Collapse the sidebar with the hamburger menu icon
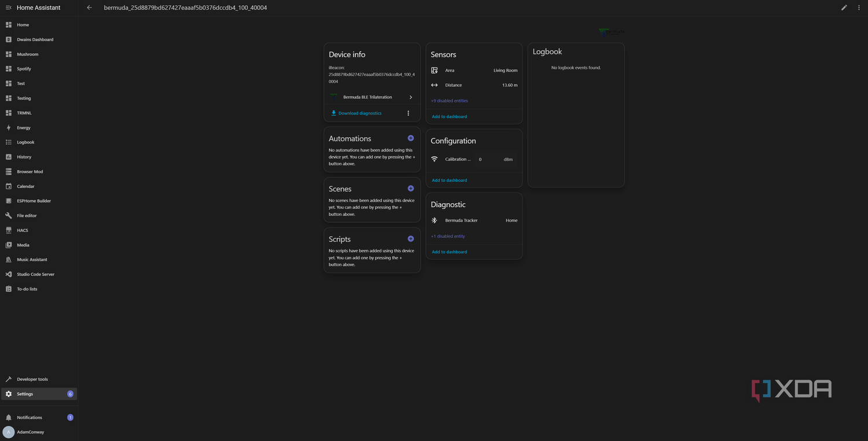The height and width of the screenshot is (441, 868). (8, 8)
